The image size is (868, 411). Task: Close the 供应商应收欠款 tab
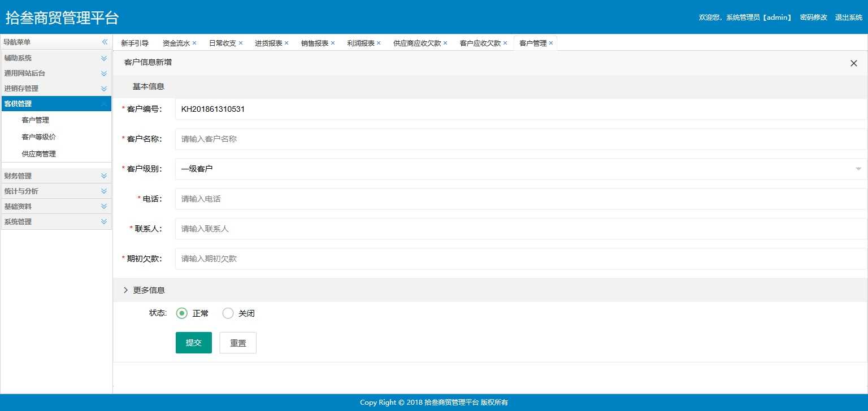pyautogui.click(x=445, y=43)
